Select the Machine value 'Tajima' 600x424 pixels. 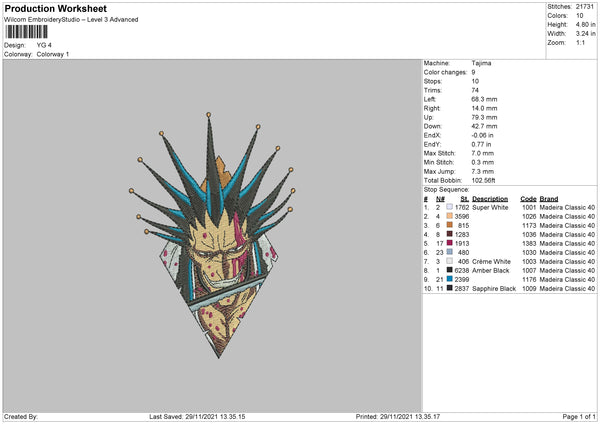click(x=481, y=63)
